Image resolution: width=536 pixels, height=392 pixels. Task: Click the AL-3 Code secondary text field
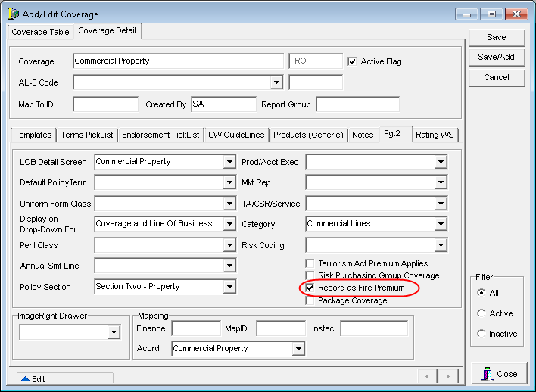tap(316, 82)
